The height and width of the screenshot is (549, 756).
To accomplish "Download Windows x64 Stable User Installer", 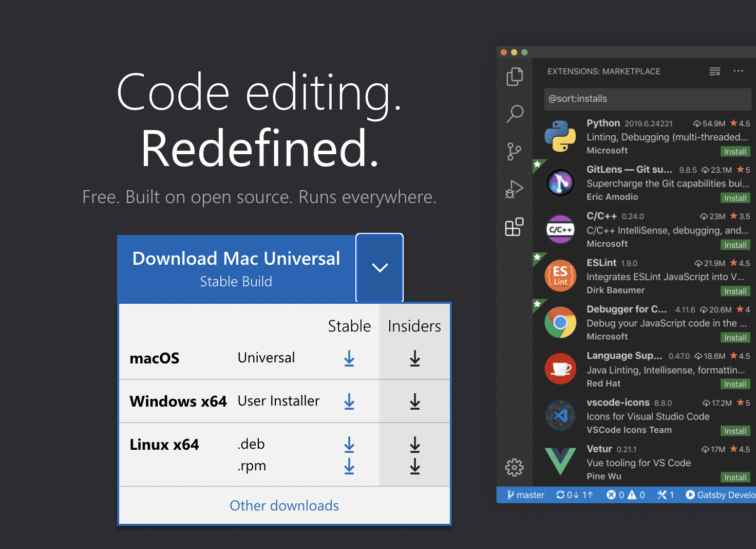I will [349, 401].
